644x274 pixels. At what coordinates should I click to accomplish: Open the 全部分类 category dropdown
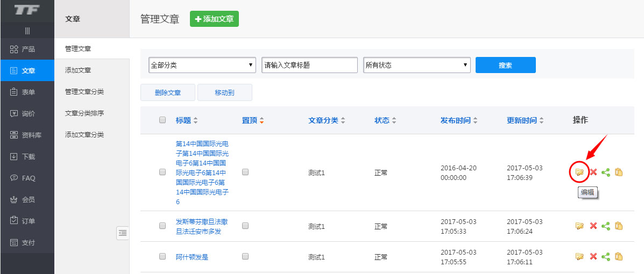point(202,65)
